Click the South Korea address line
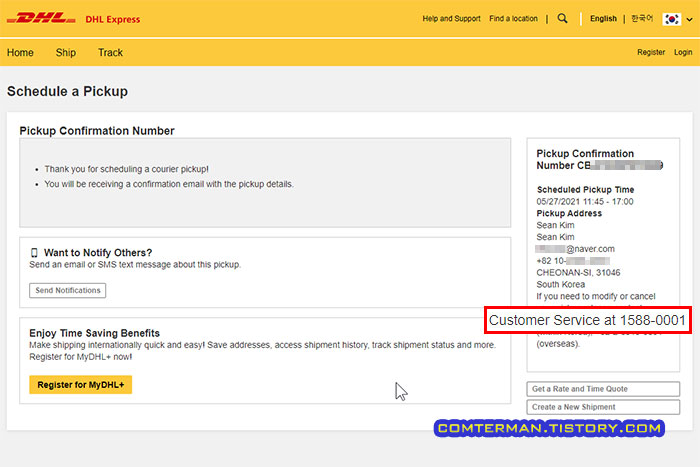The image size is (700, 467). (561, 284)
